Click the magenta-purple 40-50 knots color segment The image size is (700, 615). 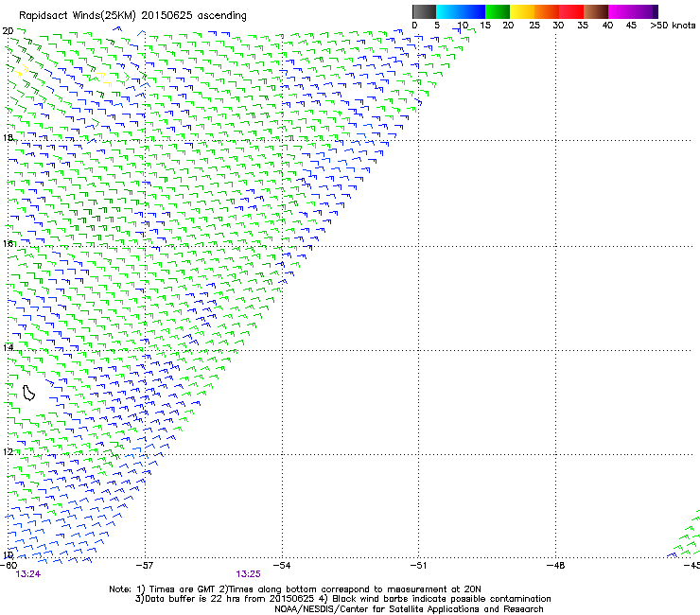point(633,11)
